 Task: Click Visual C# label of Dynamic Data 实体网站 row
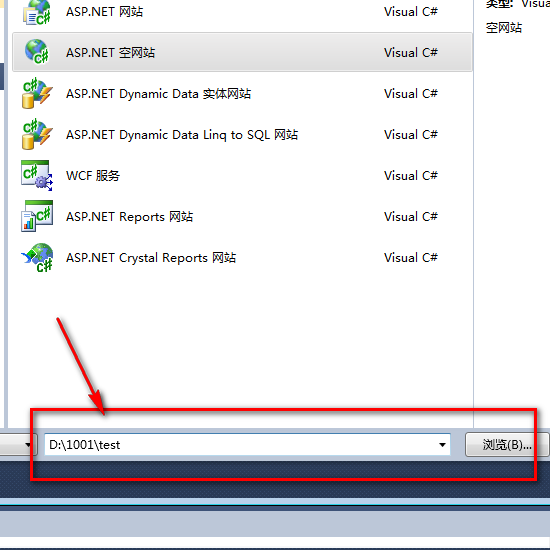coord(411,94)
